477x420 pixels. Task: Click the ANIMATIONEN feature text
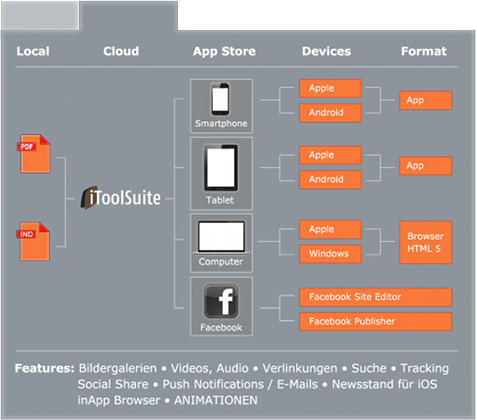pyautogui.click(x=216, y=400)
